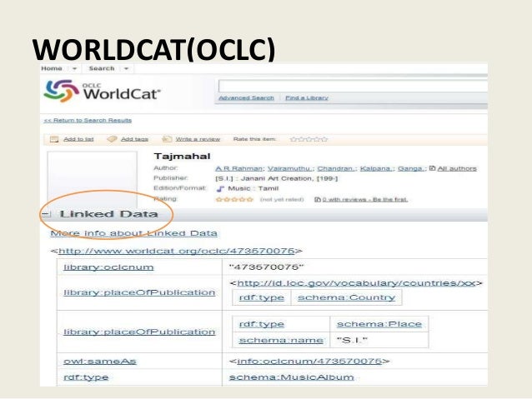Image resolution: width=532 pixels, height=399 pixels.
Task: Open author Chandran
Action: coord(337,168)
